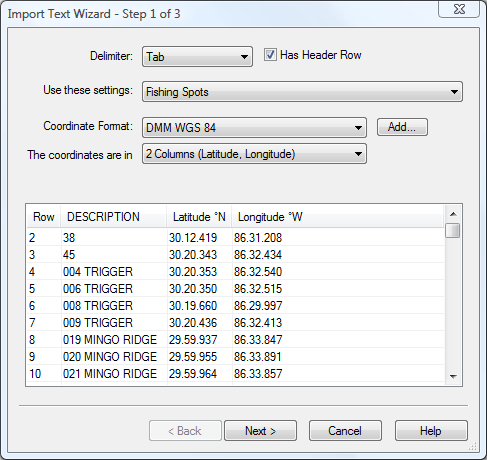The image size is (487, 460).
Task: Select the 021 MINGO RIDGE row
Action: (x=235, y=374)
